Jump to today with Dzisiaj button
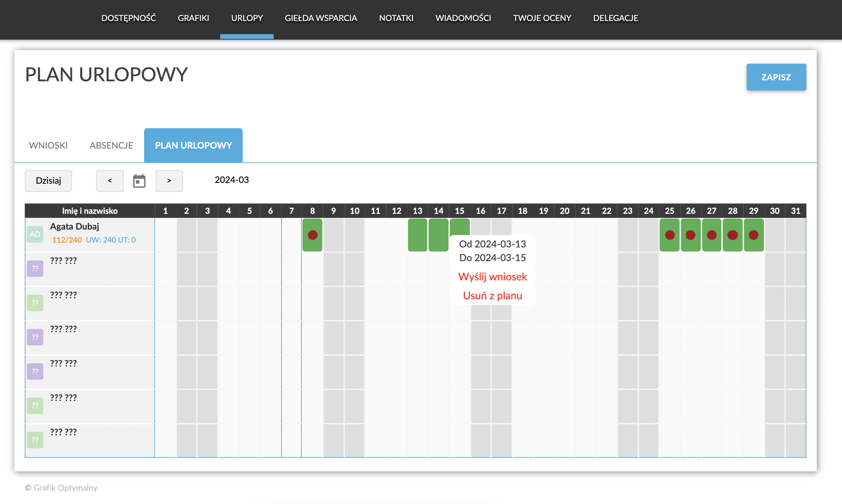 [48, 181]
